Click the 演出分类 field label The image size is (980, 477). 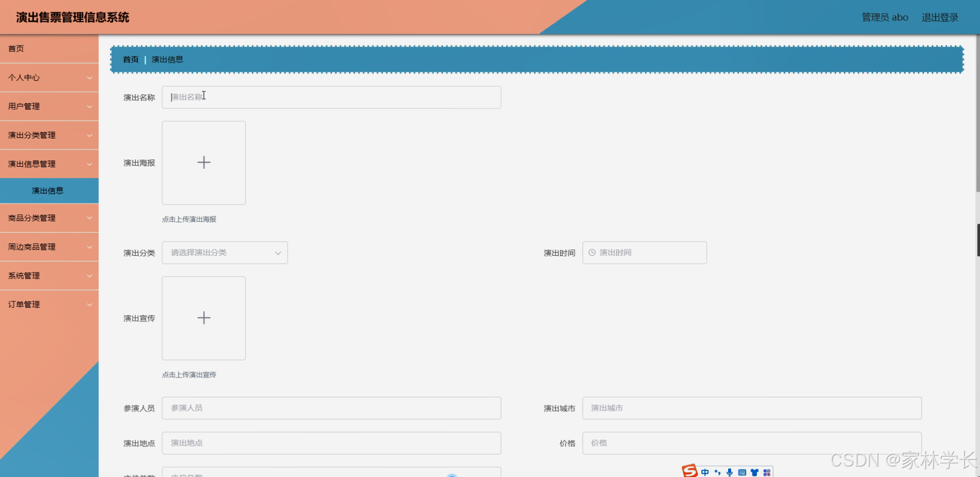pos(139,253)
